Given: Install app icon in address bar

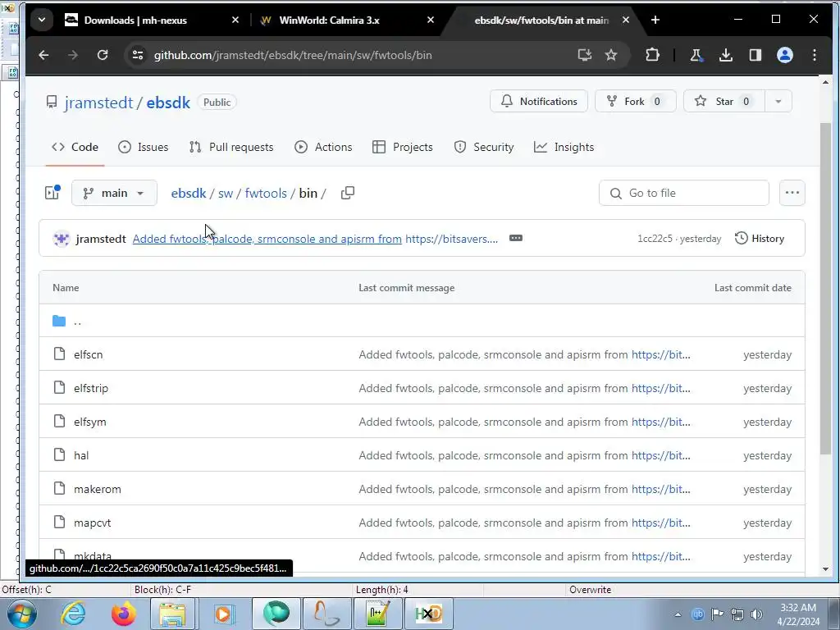Looking at the screenshot, I should click(x=584, y=55).
